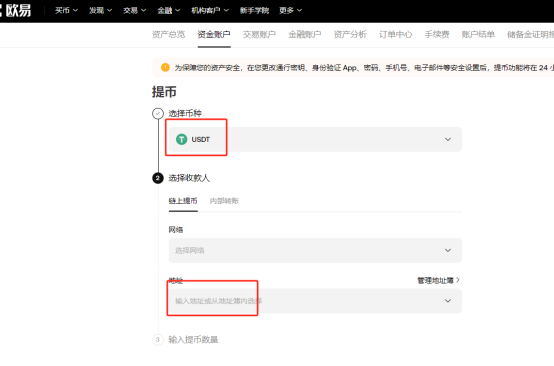This screenshot has height=366, width=554.
Task: Open 管理地址簿 link
Action: 438,281
